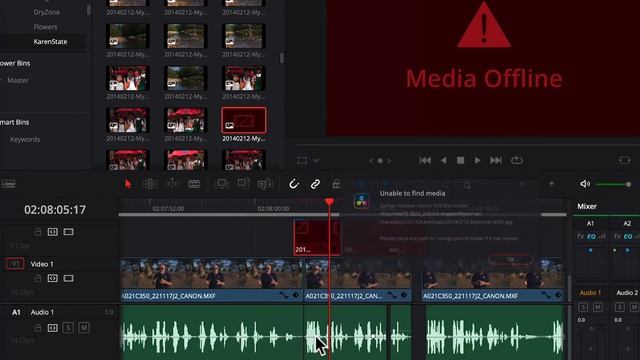
Task: Click the speaker volume icon
Action: pyautogui.click(x=585, y=184)
